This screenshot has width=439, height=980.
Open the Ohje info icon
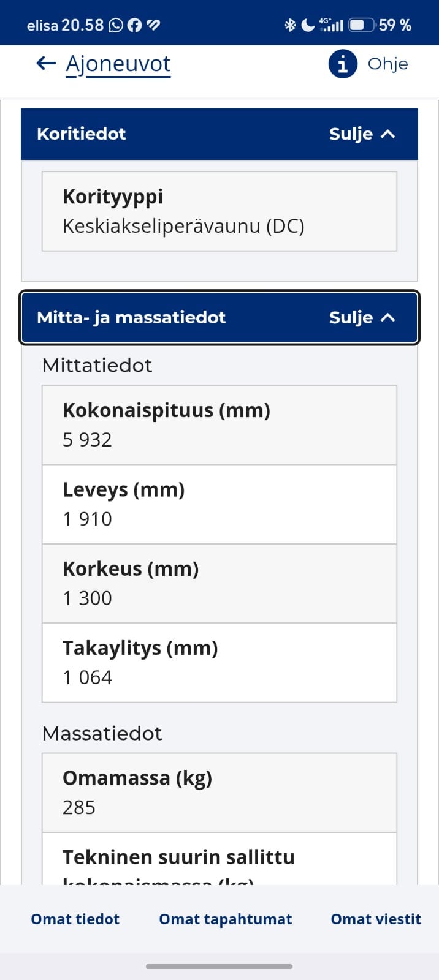coord(343,64)
